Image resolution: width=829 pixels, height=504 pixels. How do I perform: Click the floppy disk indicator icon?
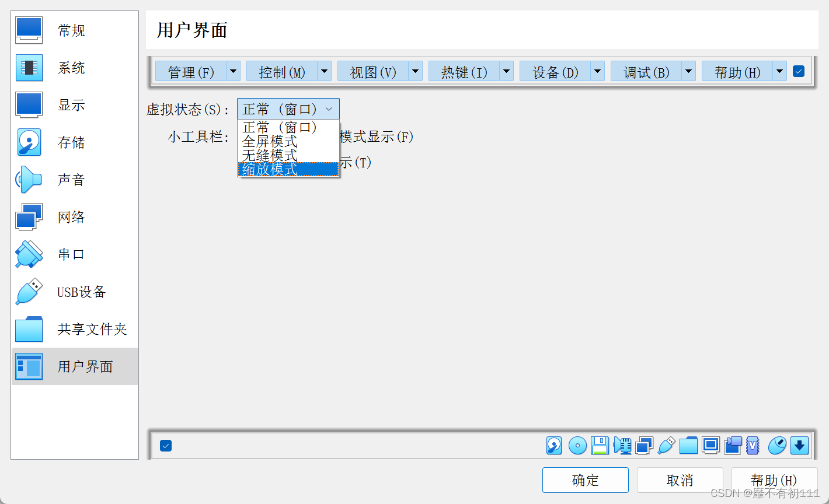[600, 446]
